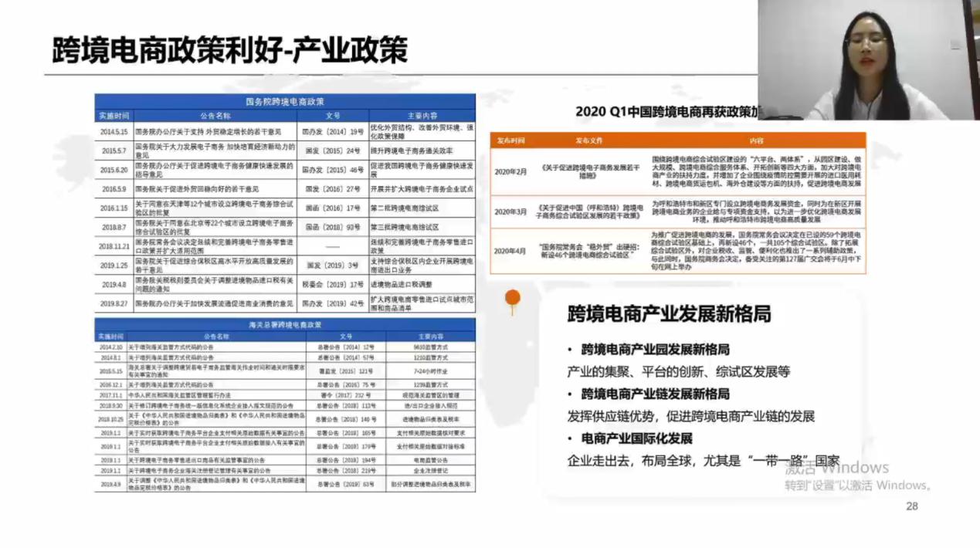
Task: Click the cell "7×24小时作业"
Action: point(431,370)
